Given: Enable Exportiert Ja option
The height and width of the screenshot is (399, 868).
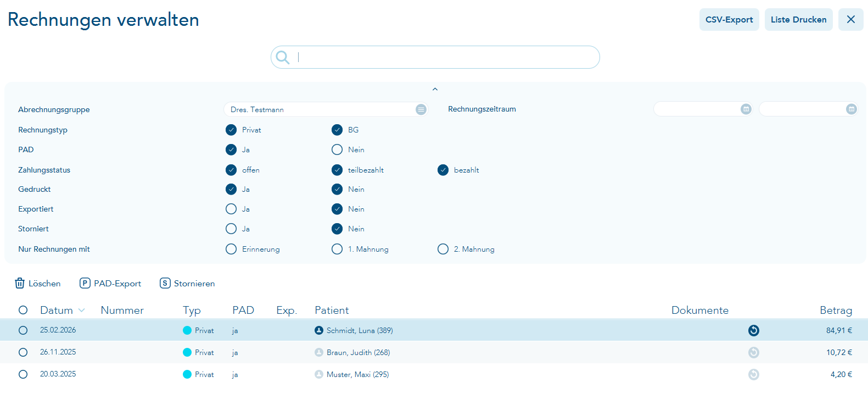Looking at the screenshot, I should click(231, 209).
